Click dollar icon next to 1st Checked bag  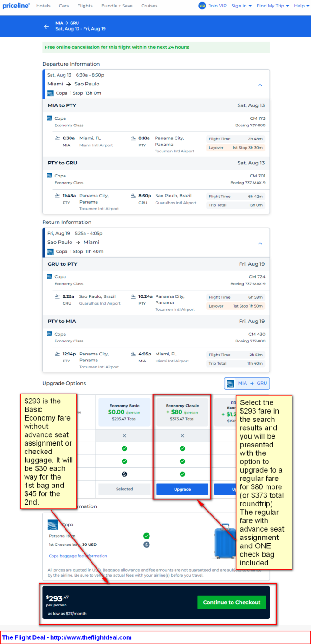(x=147, y=545)
